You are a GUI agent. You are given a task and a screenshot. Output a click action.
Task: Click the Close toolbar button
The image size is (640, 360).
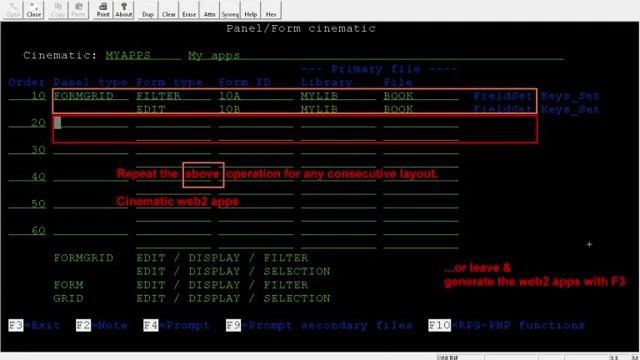click(x=34, y=10)
